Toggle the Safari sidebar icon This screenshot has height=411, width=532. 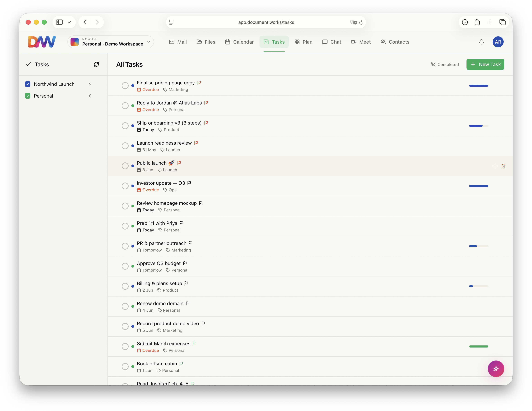(59, 22)
